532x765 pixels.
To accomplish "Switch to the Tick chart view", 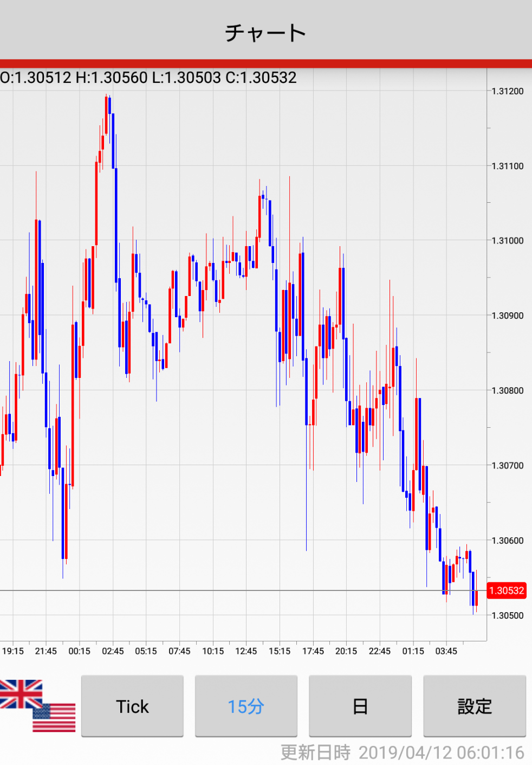I will [x=132, y=706].
